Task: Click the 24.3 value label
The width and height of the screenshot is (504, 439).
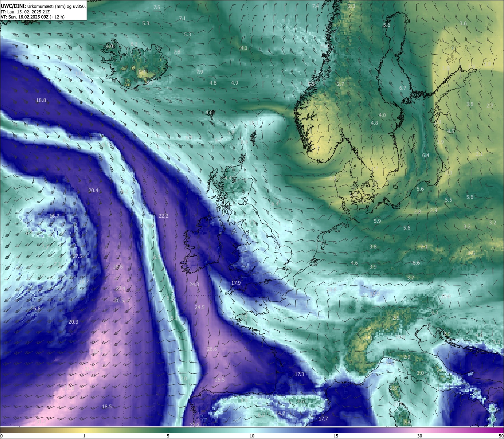Action: tap(194, 285)
